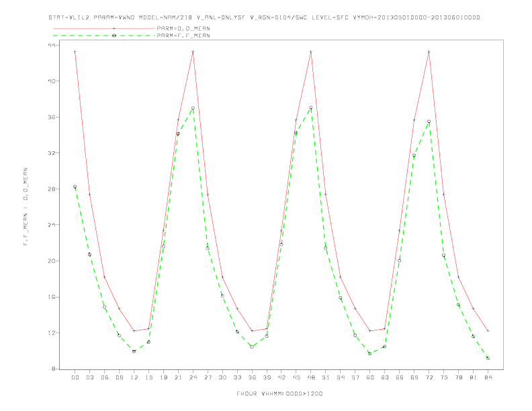Click x-axis tick label 09
Screen dimensions: 532x411
point(119,377)
